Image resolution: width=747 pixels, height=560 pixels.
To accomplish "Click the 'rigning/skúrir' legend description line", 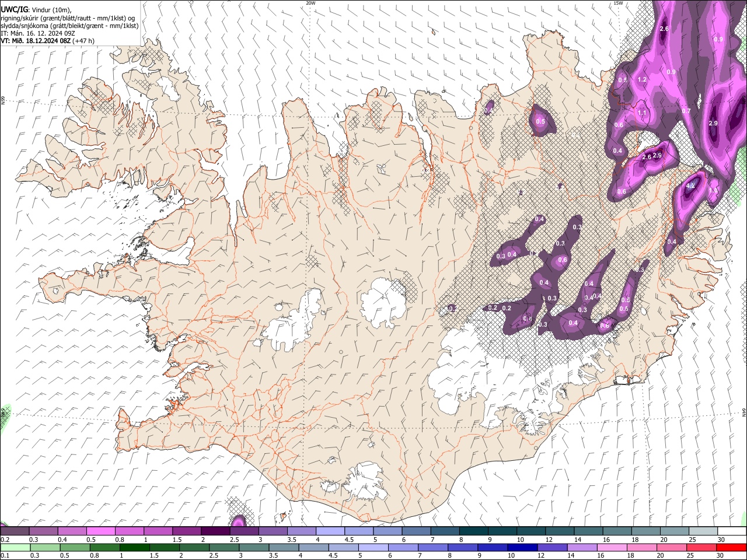I will (69, 18).
